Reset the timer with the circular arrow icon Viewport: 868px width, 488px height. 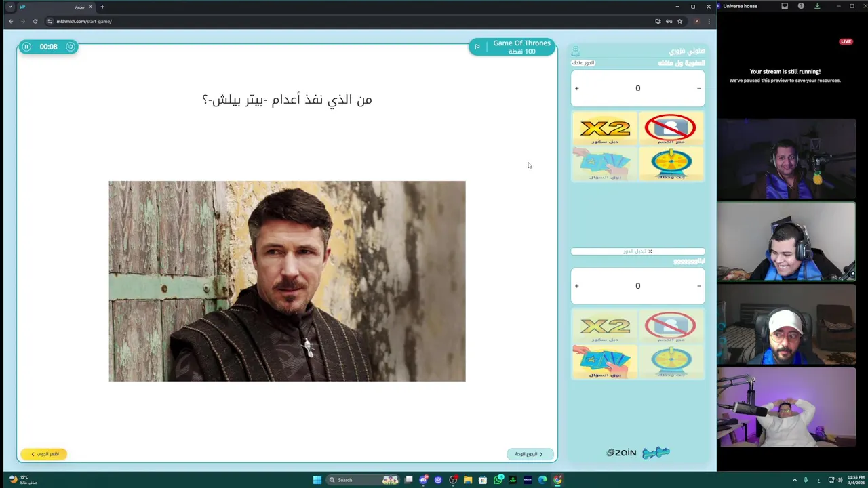pyautogui.click(x=70, y=47)
